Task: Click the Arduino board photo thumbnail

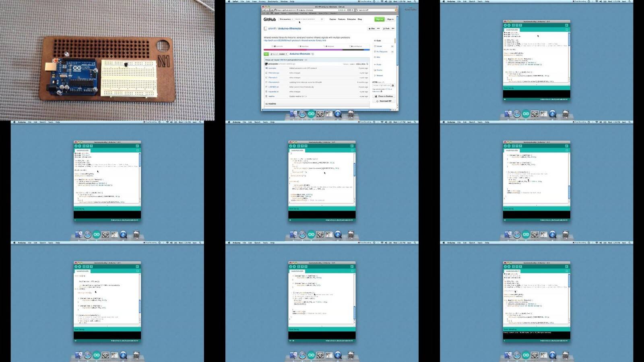Action: pyautogui.click(x=107, y=60)
